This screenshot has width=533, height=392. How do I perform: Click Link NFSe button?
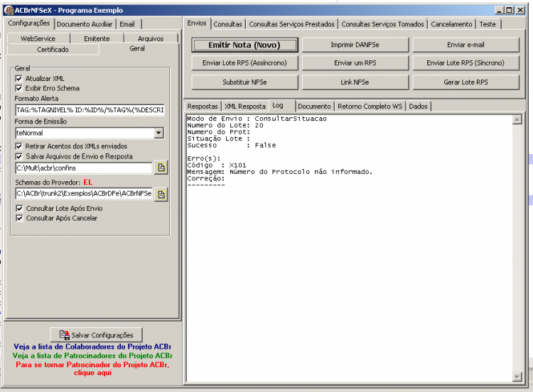pyautogui.click(x=355, y=82)
